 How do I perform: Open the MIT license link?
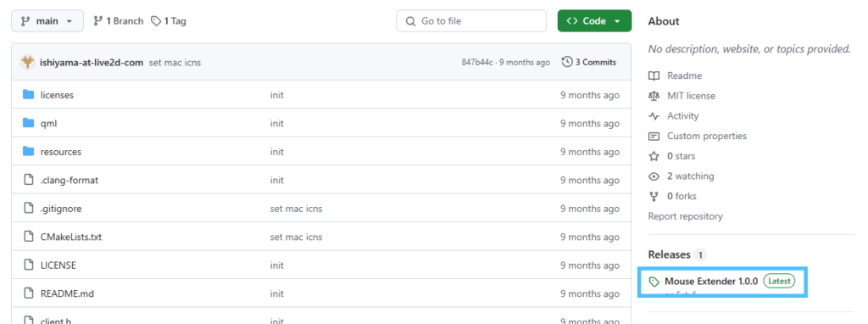691,96
